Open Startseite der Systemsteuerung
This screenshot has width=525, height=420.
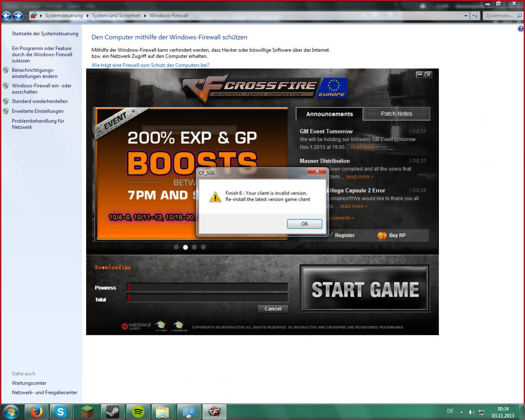[x=45, y=34]
